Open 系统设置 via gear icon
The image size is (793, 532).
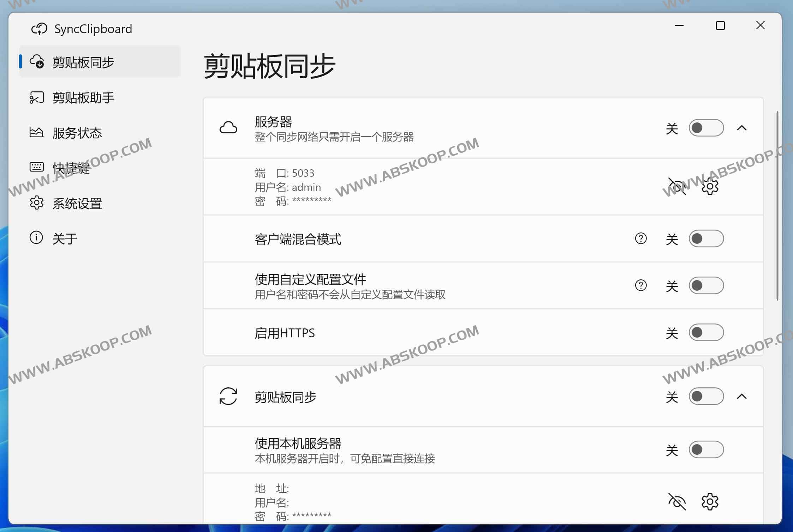[x=36, y=204]
